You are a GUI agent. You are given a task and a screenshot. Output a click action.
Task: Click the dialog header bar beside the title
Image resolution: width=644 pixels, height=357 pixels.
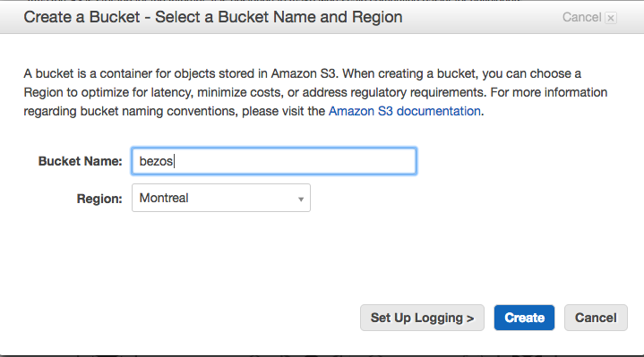coord(480,17)
